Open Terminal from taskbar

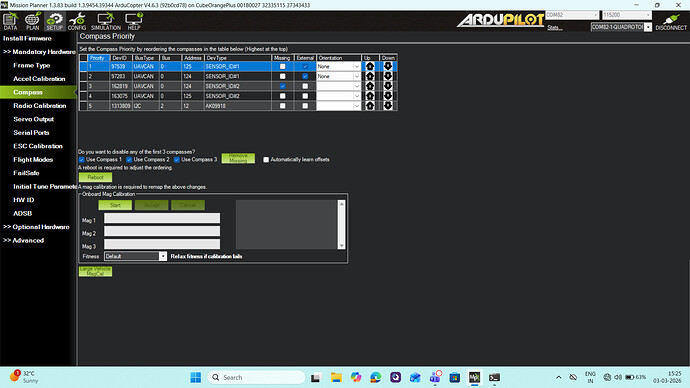(494, 377)
